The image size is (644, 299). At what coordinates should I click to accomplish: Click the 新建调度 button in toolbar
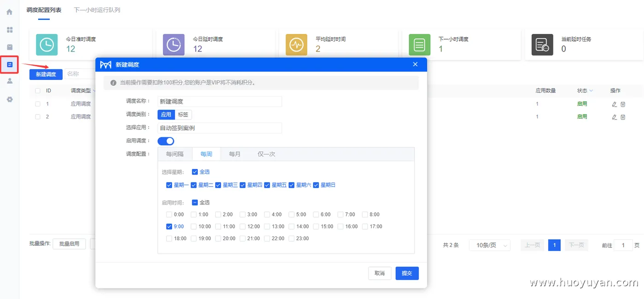[x=46, y=74]
